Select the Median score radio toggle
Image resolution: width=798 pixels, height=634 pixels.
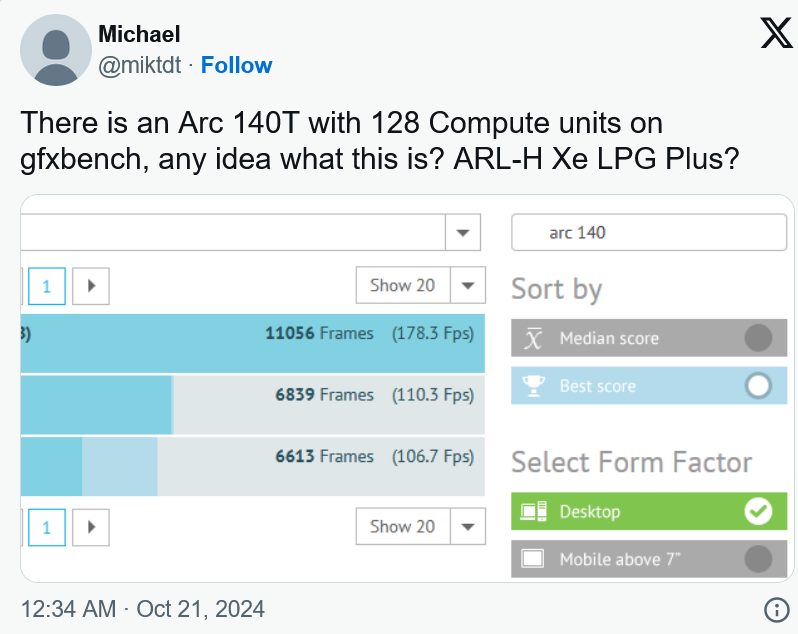click(x=758, y=338)
